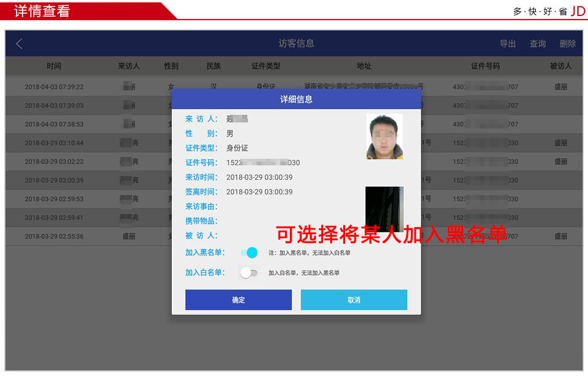Viewport: 588px width, 377px height.
Task: Toggle the add-to-blacklist switch
Action: point(249,253)
